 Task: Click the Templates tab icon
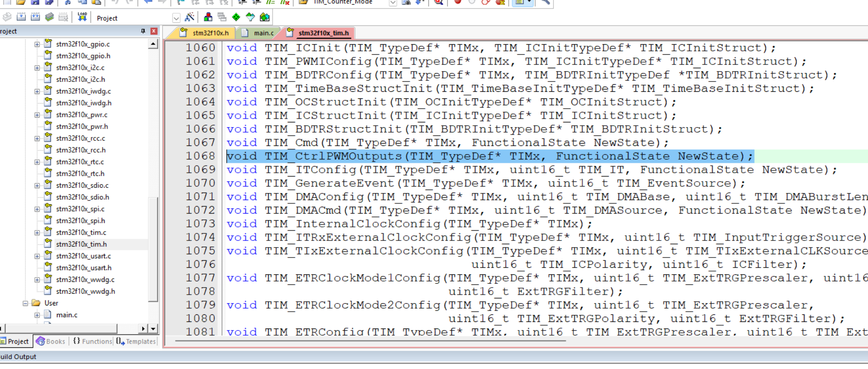120,341
